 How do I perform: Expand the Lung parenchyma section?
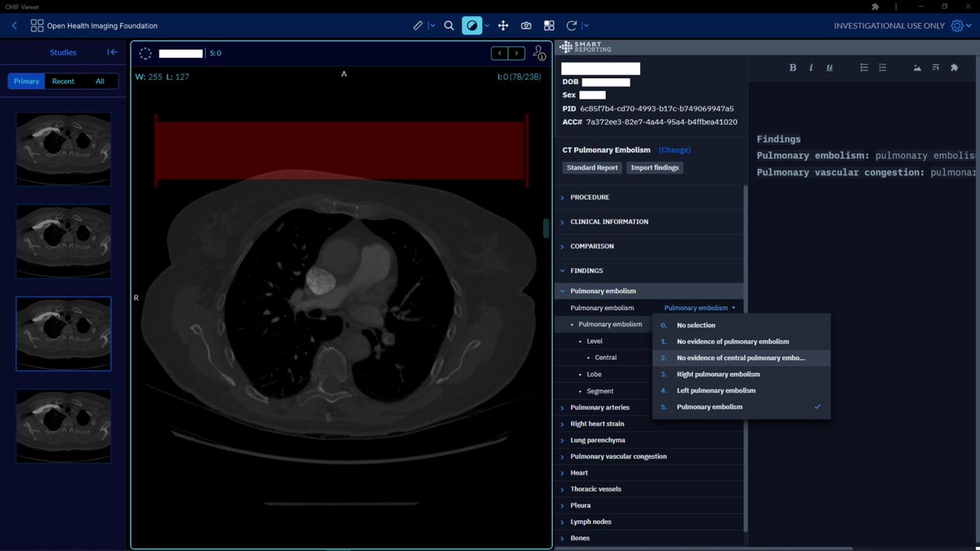(650, 440)
